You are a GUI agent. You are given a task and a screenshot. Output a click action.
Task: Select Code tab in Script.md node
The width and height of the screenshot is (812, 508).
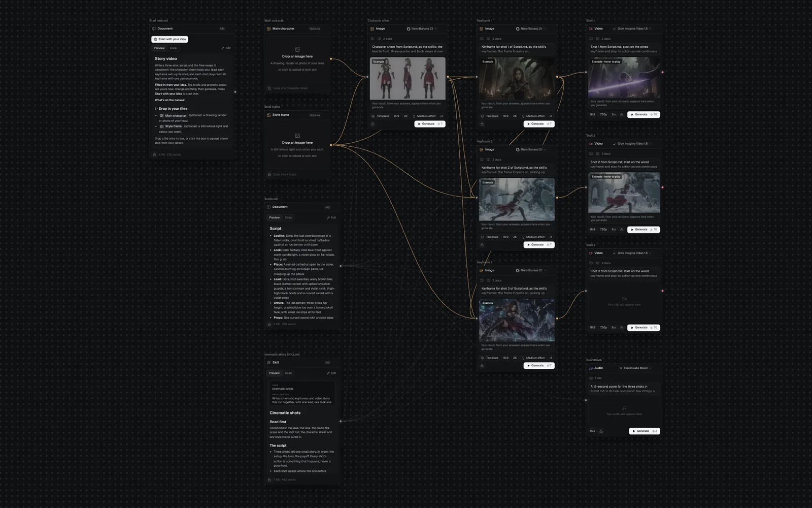(x=288, y=217)
